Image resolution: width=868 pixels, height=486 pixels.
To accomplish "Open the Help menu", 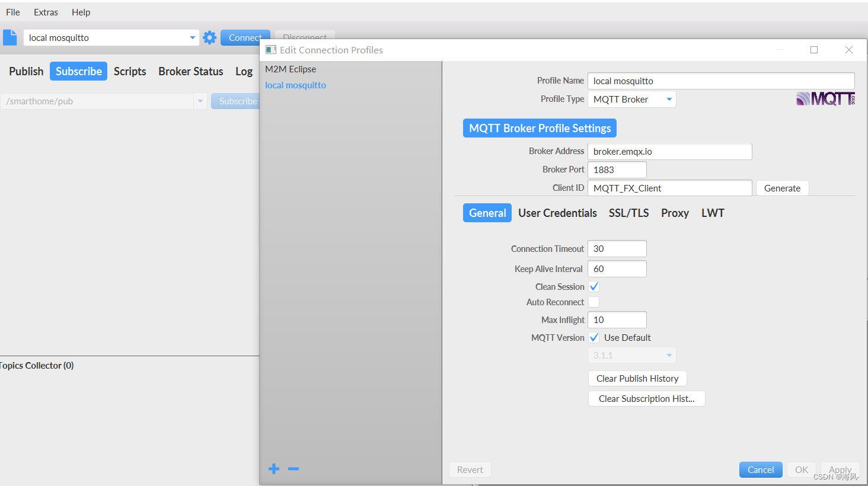I will click(81, 12).
